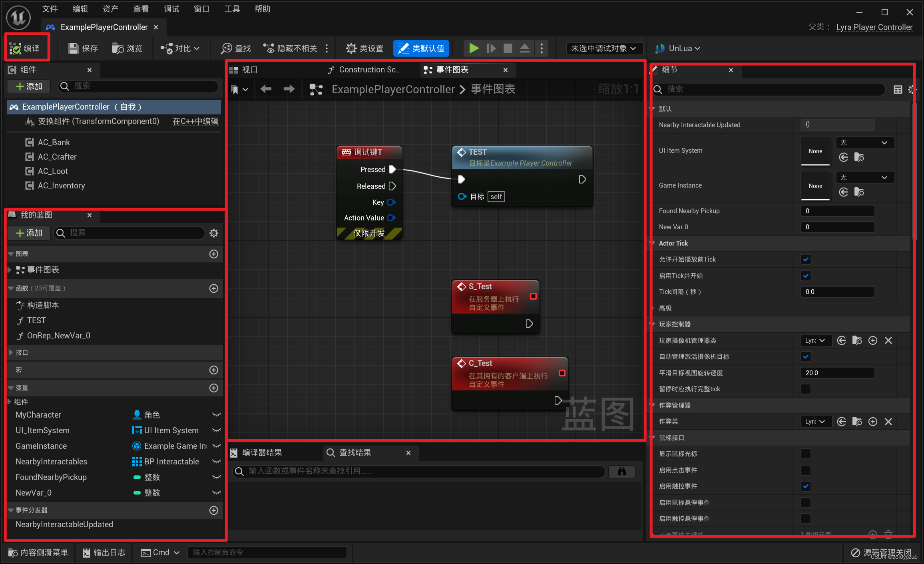Image resolution: width=924 pixels, height=564 pixels.
Task: Click Details panel property matrix grid icon
Action: pos(898,89)
